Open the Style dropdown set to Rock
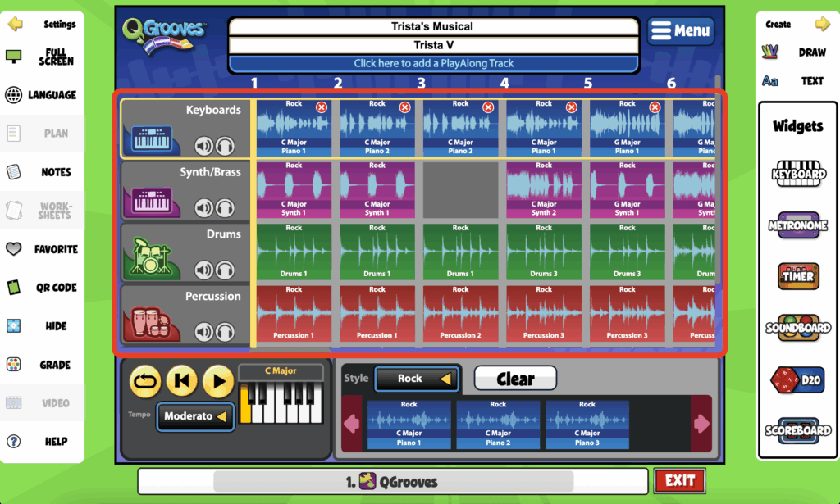Screen dimensions: 840x504 (x=418, y=379)
